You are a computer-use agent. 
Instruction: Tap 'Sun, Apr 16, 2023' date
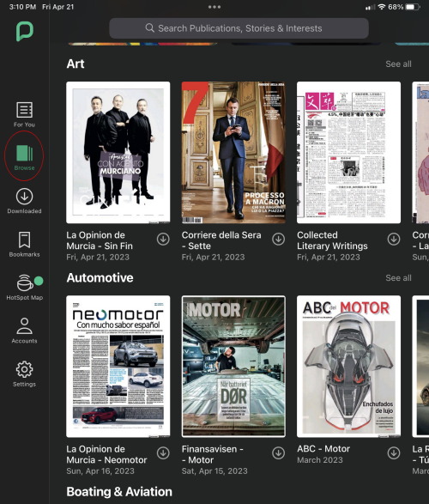click(100, 471)
